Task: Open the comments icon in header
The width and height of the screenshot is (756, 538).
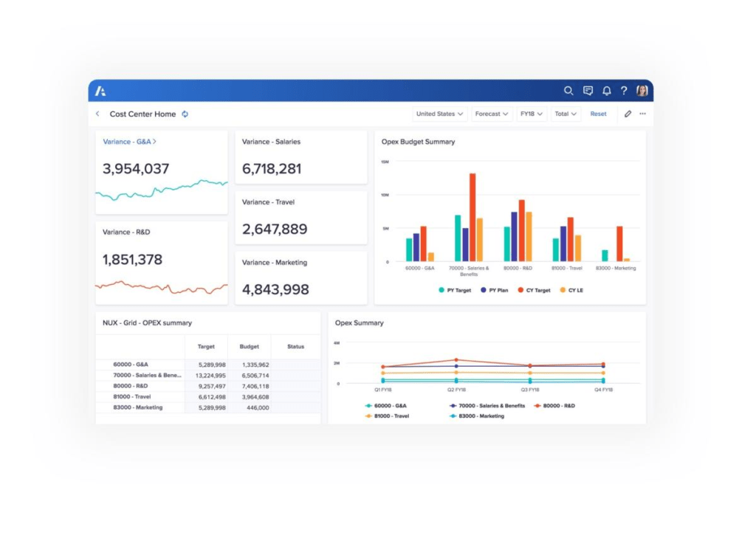Action: pyautogui.click(x=588, y=91)
